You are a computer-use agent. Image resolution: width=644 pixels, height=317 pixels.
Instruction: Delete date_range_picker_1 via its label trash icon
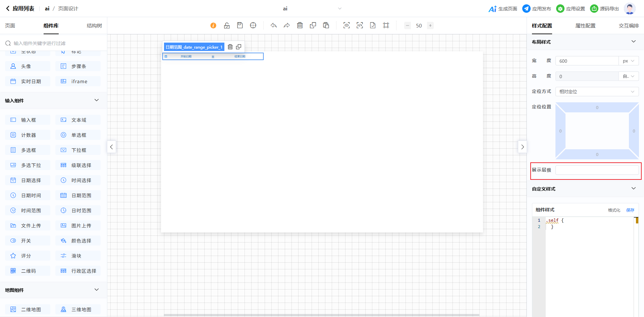click(x=230, y=47)
